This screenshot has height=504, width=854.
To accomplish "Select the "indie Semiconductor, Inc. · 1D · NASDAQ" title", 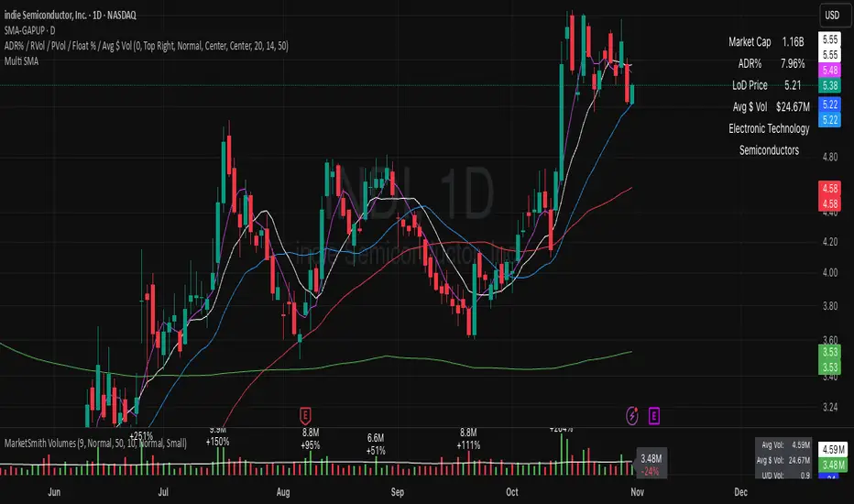I will tap(71, 16).
